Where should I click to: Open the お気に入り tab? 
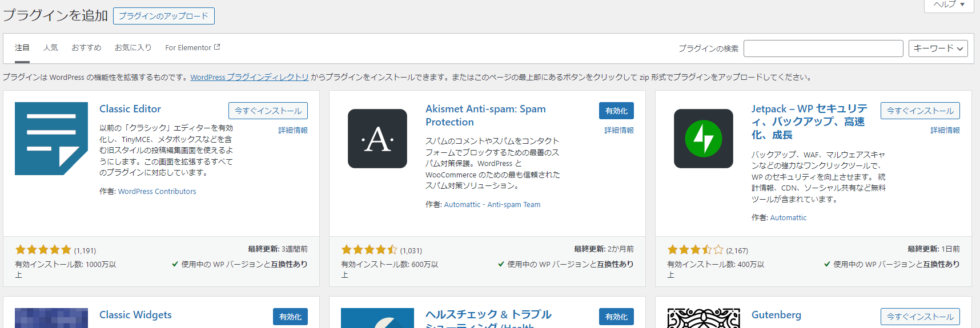click(133, 48)
